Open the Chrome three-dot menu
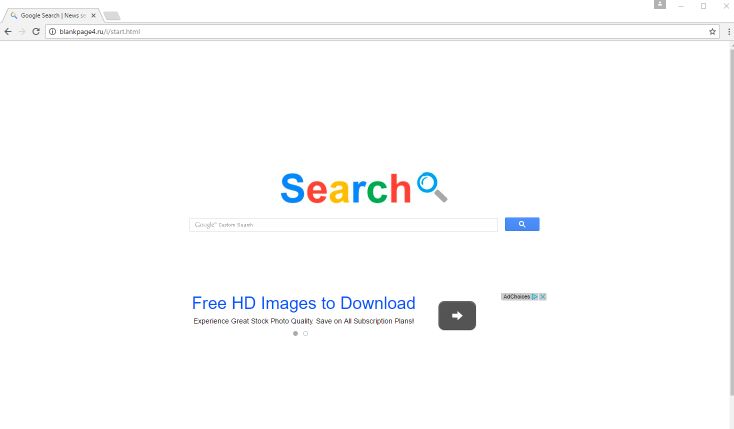Image resolution: width=734 pixels, height=429 pixels. 729,31
